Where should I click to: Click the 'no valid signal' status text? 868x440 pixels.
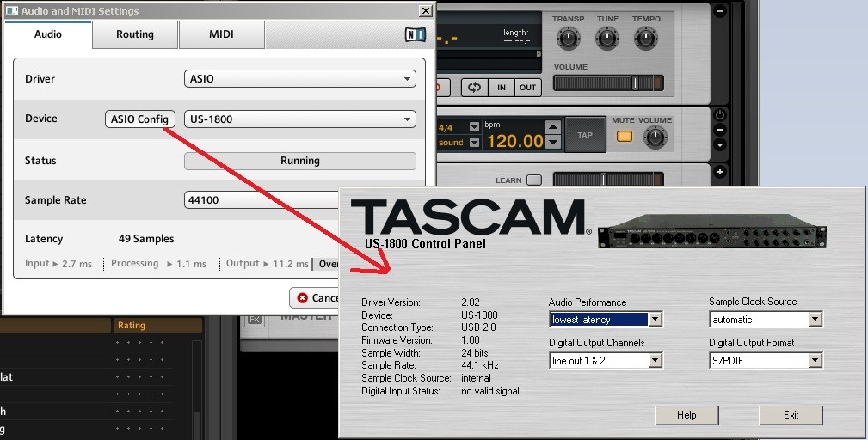(489, 391)
